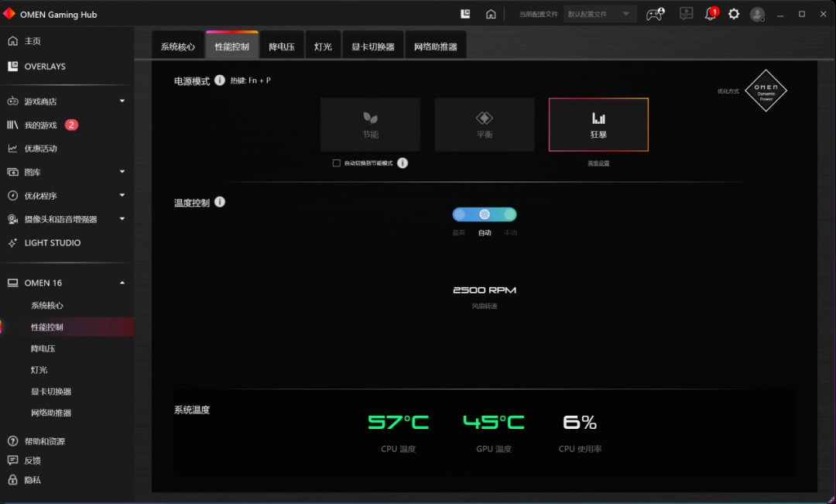The width and height of the screenshot is (836, 504).
Task: Click the 6% CPU usage value
Action: click(x=580, y=423)
